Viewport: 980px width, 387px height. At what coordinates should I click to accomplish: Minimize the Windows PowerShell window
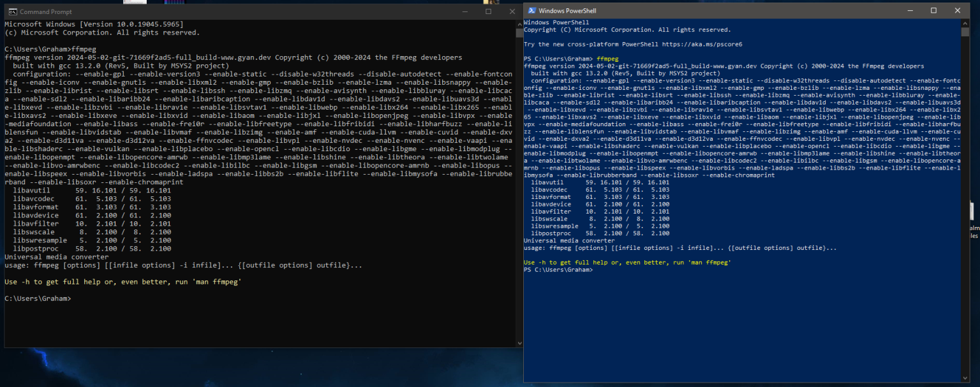(x=910, y=11)
